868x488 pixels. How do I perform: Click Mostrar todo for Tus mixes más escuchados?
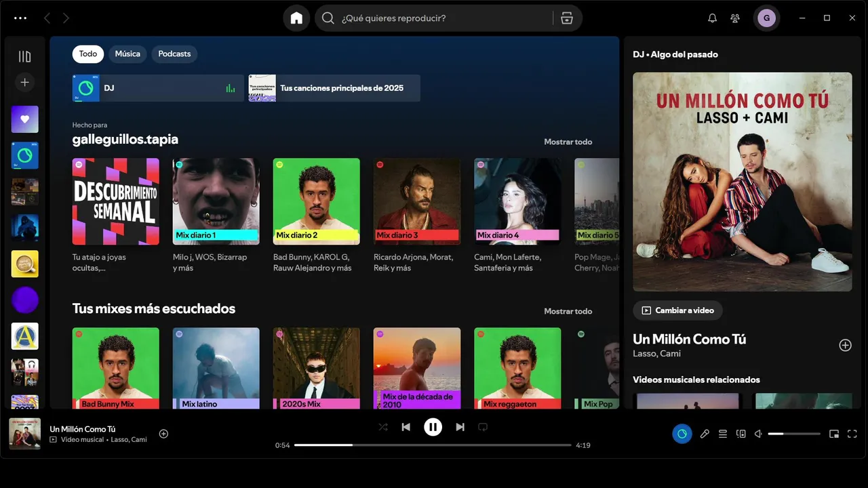tap(568, 311)
